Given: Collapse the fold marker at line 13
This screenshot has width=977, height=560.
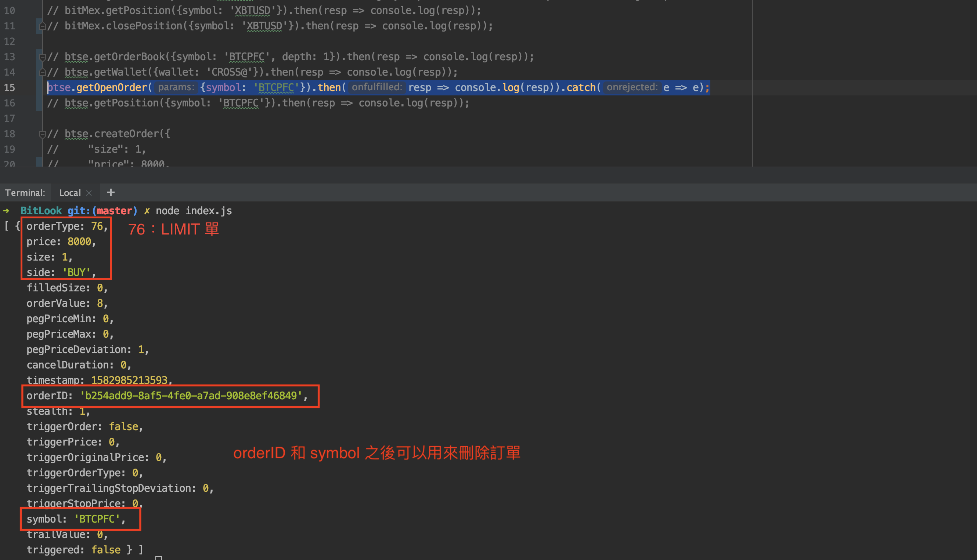Looking at the screenshot, I should (x=43, y=57).
